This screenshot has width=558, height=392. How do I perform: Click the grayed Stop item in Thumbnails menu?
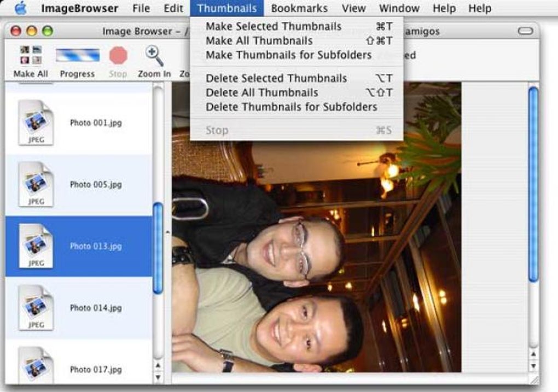[218, 130]
